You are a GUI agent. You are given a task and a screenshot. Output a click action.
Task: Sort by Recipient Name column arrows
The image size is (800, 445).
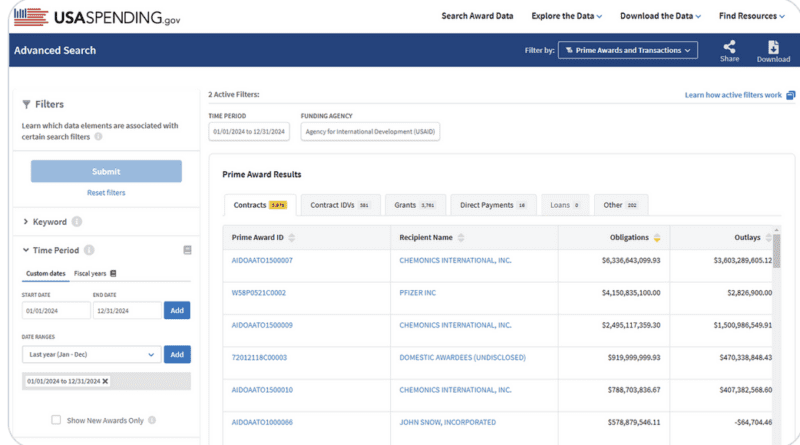[x=461, y=237]
